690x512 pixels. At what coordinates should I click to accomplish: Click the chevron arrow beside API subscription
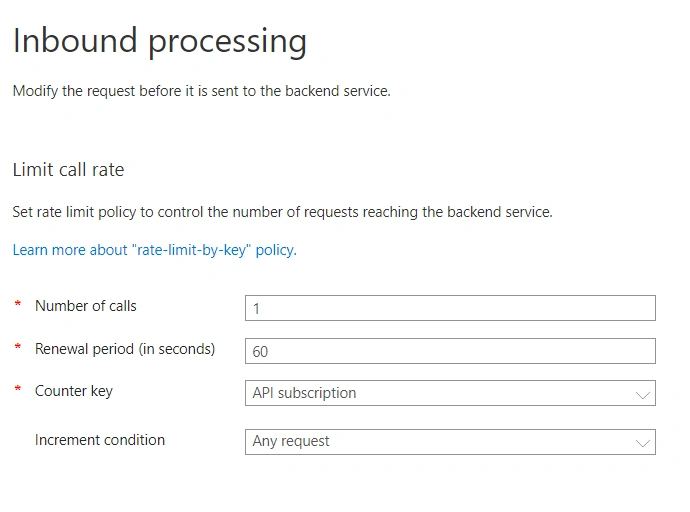643,395
